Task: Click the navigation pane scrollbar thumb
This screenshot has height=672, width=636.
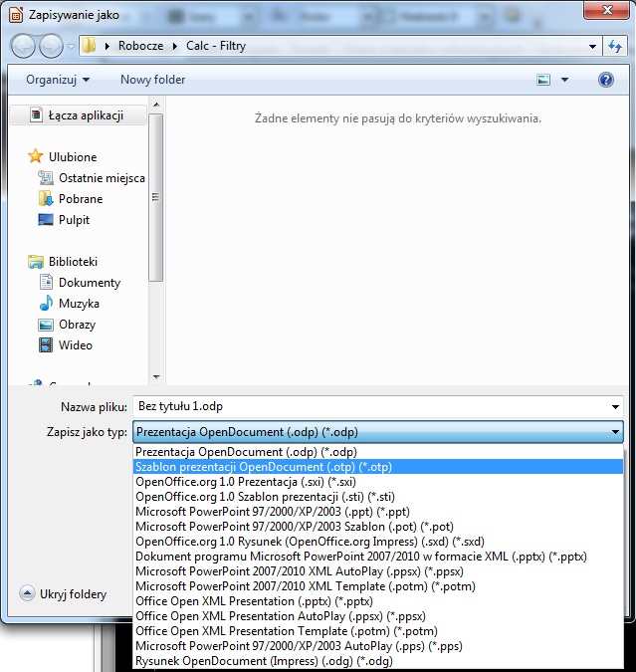Action: [156, 197]
